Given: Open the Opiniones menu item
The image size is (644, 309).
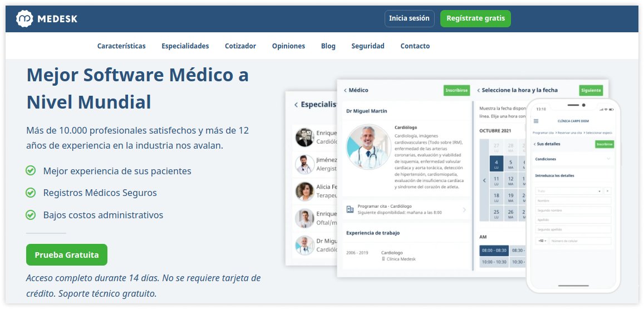Looking at the screenshot, I should pyautogui.click(x=288, y=46).
